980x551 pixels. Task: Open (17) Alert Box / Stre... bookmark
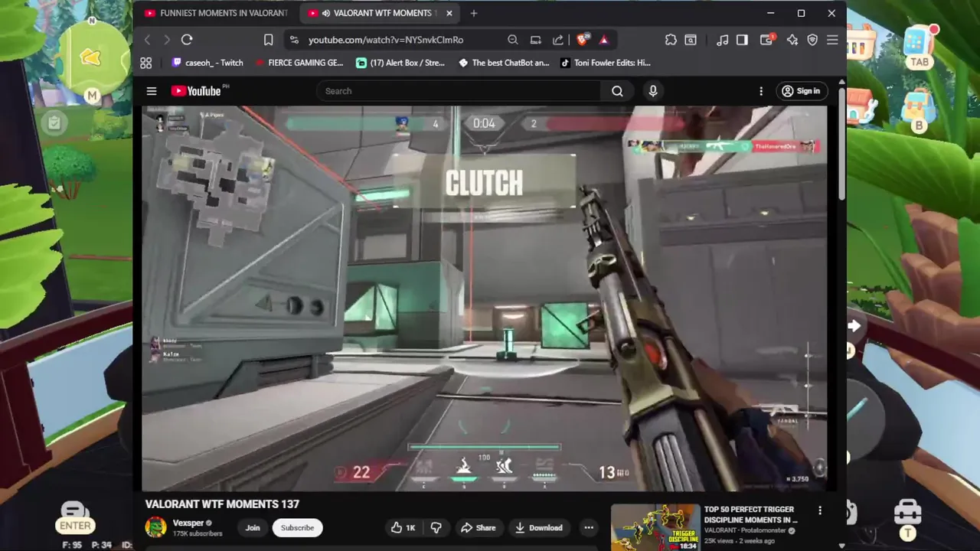click(x=400, y=63)
